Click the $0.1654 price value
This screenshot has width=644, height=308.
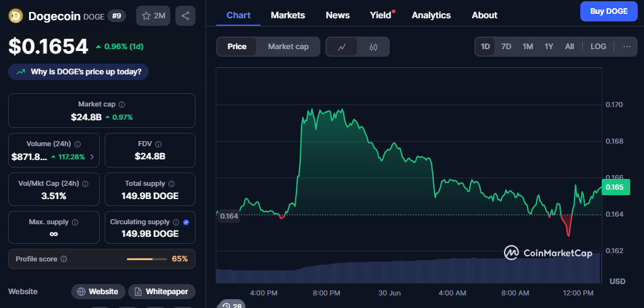coord(49,47)
